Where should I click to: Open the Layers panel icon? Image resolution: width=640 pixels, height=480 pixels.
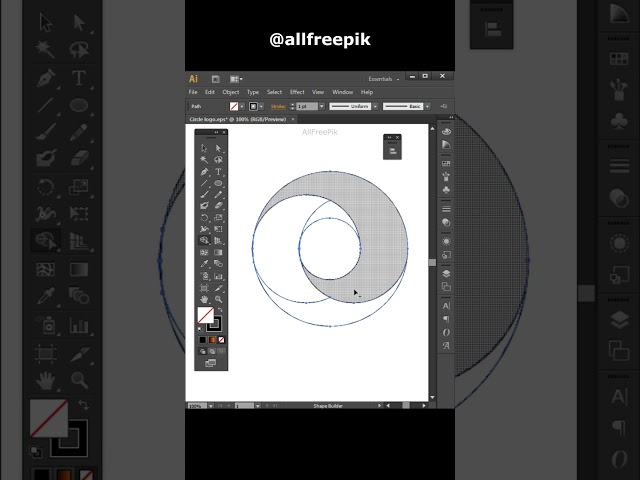(446, 273)
